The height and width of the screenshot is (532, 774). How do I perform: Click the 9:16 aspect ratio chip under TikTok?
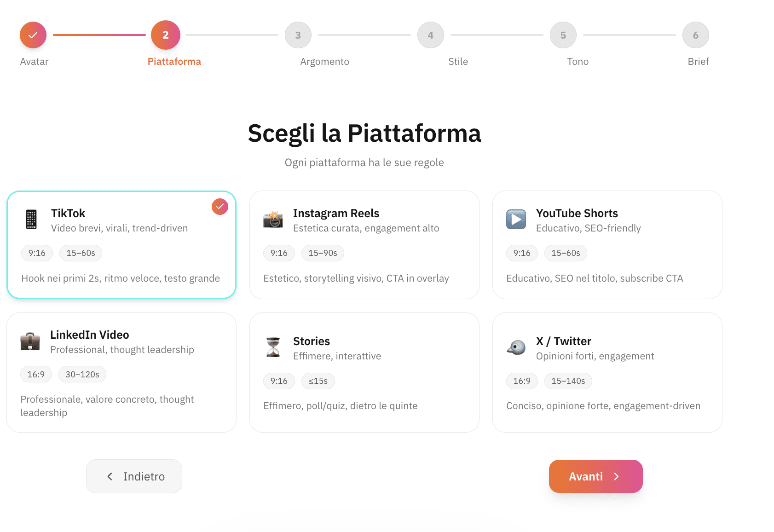click(37, 253)
